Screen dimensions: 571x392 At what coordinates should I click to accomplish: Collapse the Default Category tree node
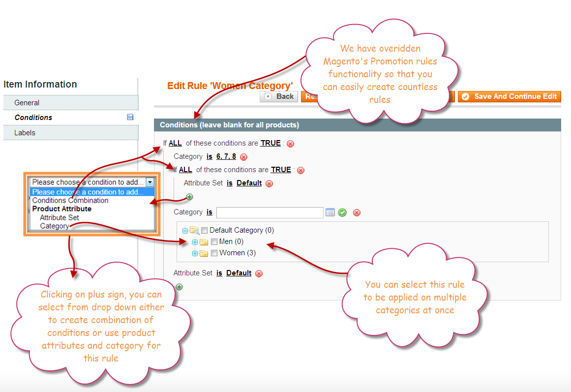185,230
